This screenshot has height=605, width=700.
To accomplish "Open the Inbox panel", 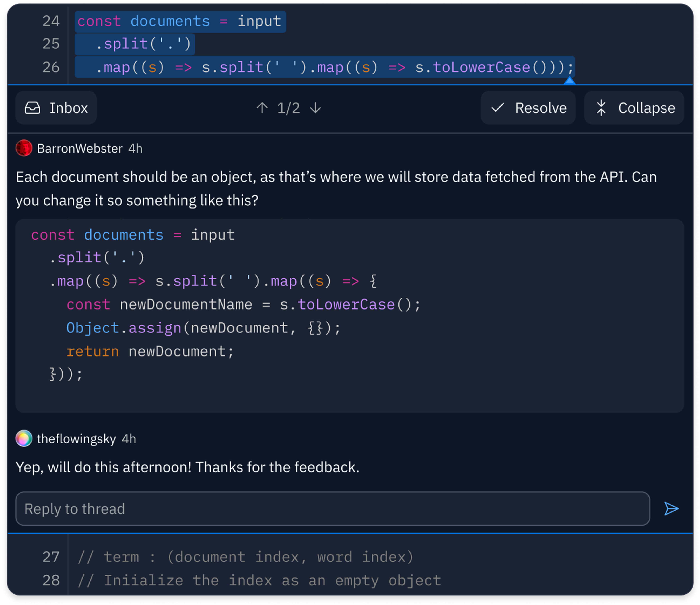I will point(56,108).
